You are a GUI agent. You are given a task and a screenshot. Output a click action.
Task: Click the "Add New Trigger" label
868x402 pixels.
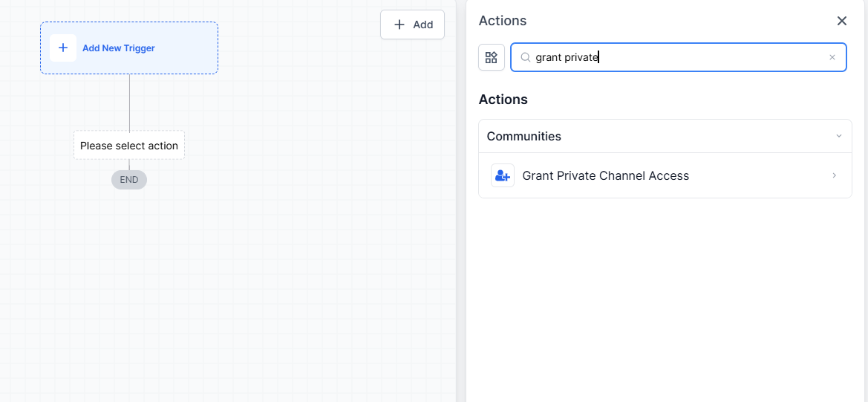click(119, 48)
